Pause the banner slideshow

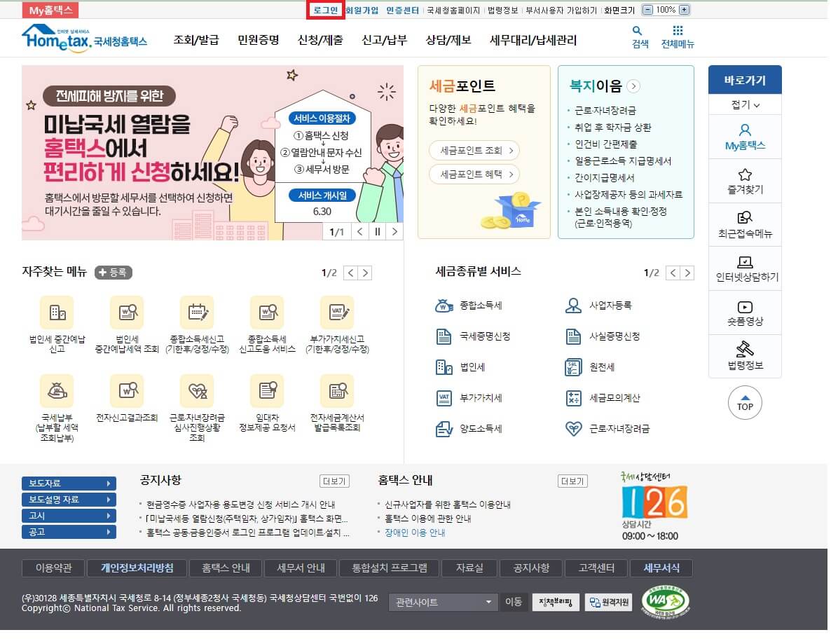pos(378,232)
